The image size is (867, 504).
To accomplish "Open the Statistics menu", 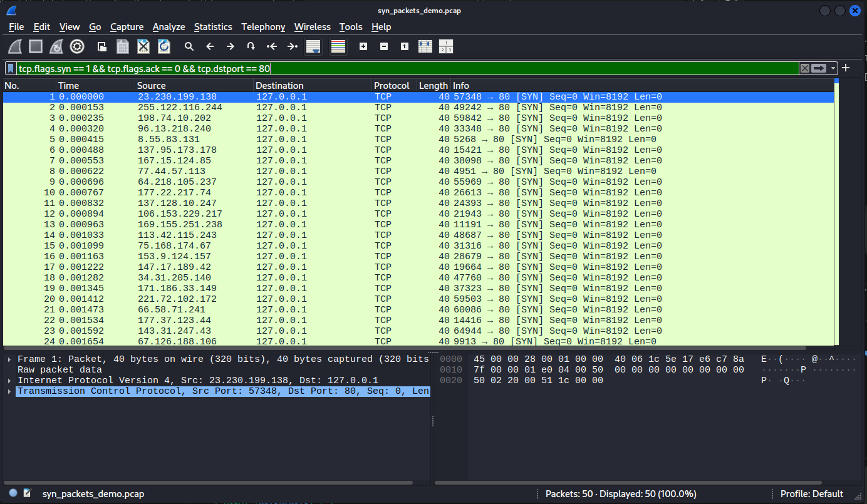I will [x=212, y=27].
